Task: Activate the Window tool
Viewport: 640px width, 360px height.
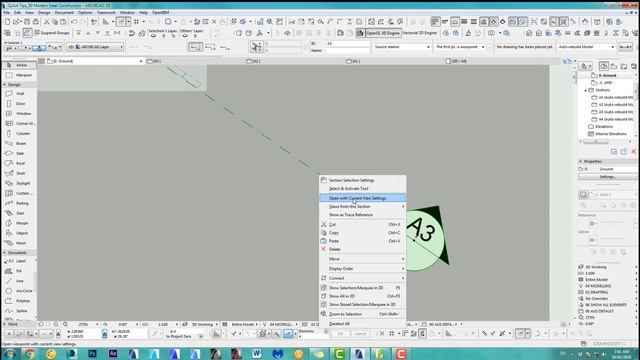Action: click(x=19, y=113)
